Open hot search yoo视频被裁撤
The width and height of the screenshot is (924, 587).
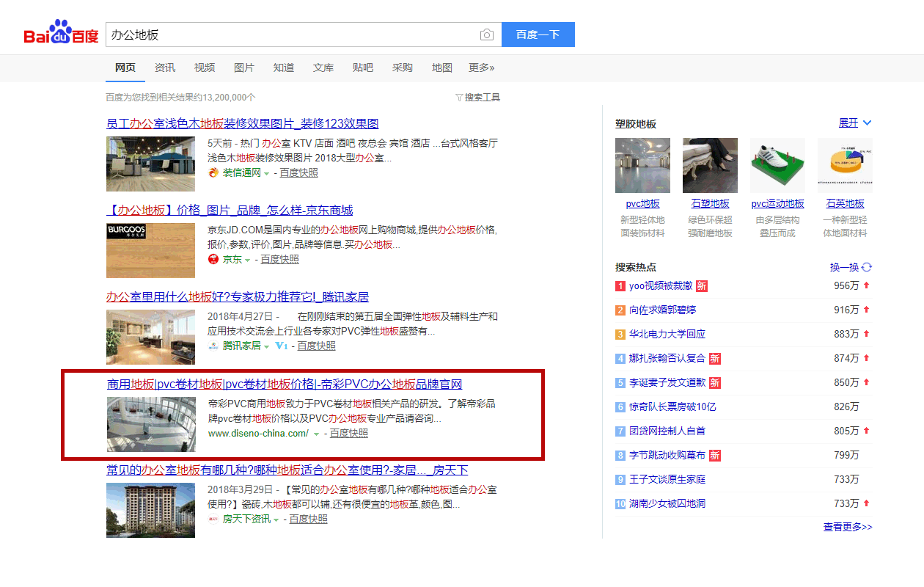tap(661, 286)
